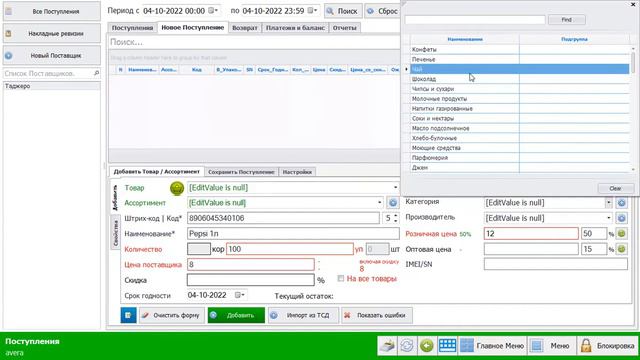Select Молочные продукты row in popup
The image size is (640, 360).
tap(520, 99)
